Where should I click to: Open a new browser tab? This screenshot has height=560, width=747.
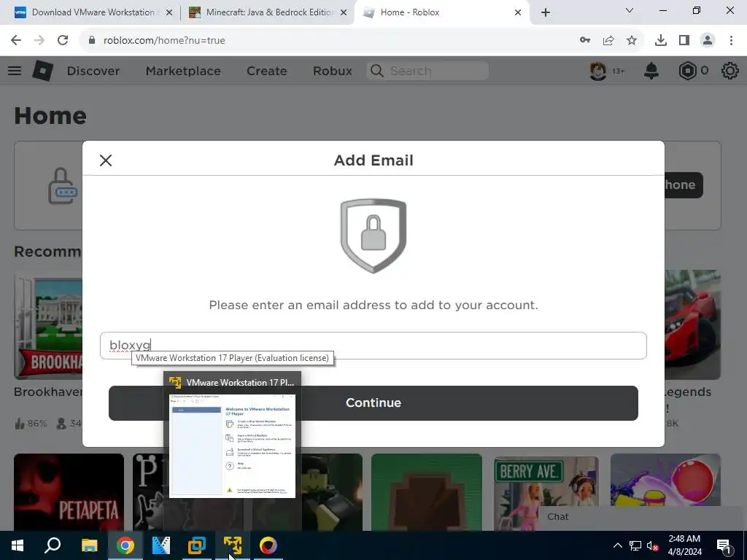click(x=546, y=12)
